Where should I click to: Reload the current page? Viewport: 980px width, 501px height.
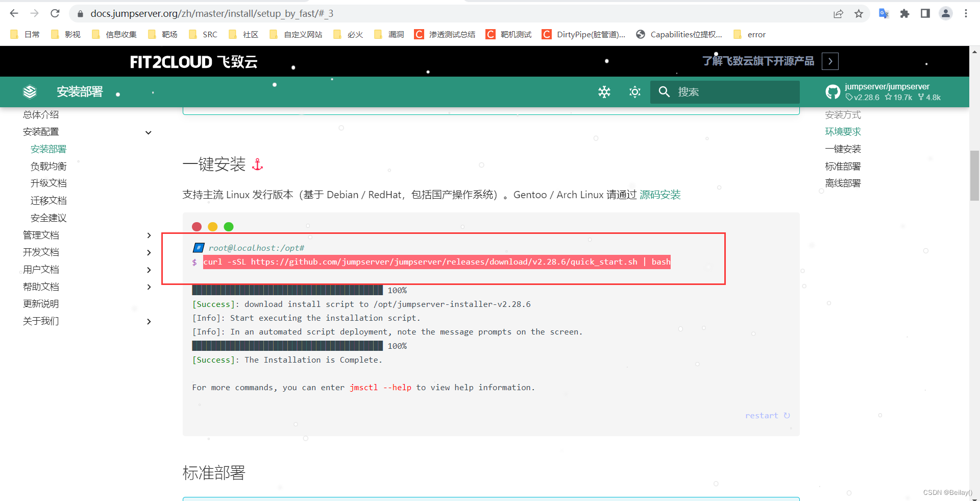tap(55, 13)
